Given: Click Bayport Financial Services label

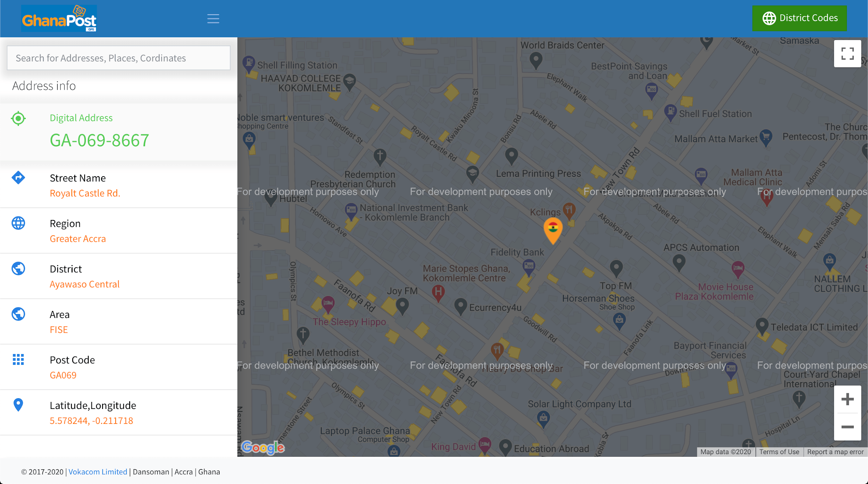Looking at the screenshot, I should 710,350.
